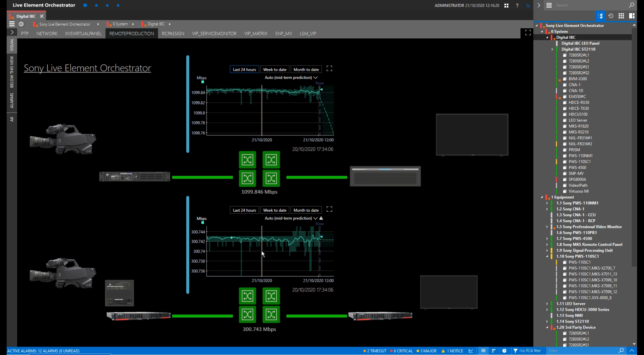Open the lower graph's Auto (mid-term prediction) dropdown
This screenshot has height=355, width=644.
point(291,218)
